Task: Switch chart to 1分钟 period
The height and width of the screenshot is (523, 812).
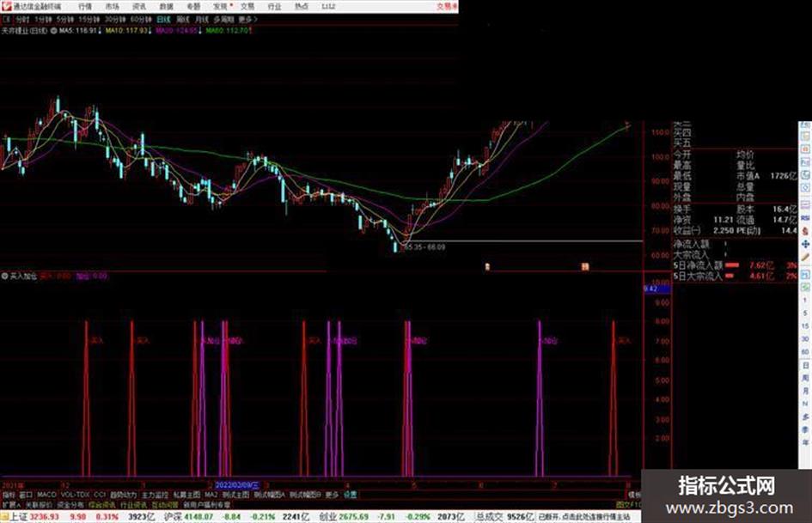Action: click(43, 19)
